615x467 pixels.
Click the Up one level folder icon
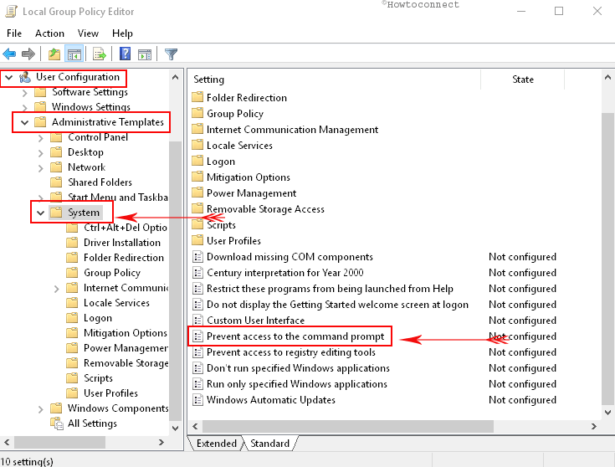click(x=54, y=54)
